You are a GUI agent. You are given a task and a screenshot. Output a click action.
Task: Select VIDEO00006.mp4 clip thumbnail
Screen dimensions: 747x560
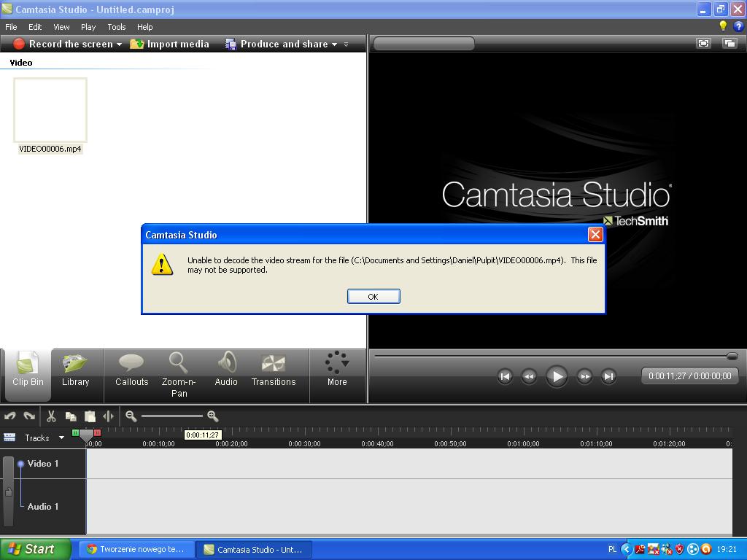tap(50, 110)
